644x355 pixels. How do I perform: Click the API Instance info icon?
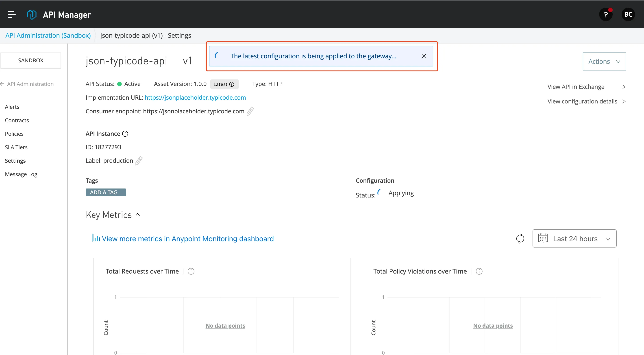click(125, 134)
